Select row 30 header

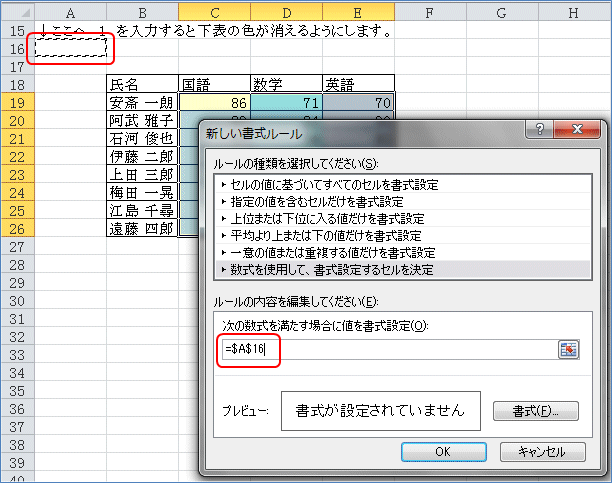pos(18,301)
